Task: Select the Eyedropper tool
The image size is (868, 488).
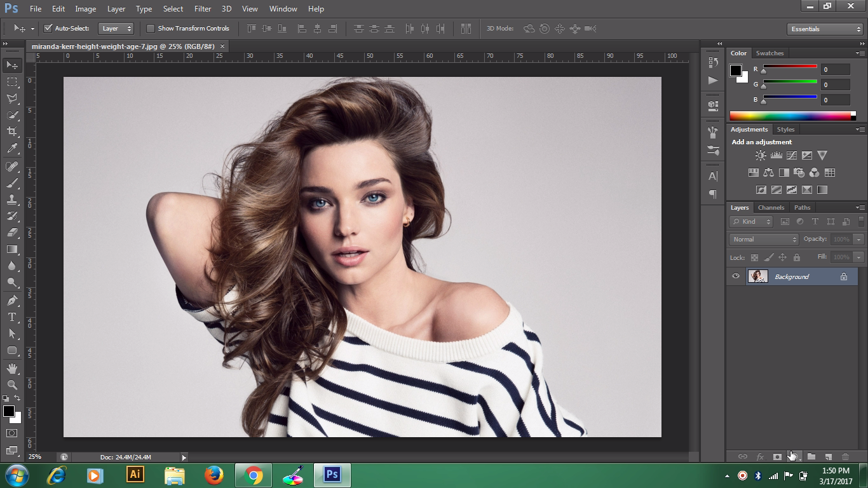Action: pyautogui.click(x=12, y=149)
